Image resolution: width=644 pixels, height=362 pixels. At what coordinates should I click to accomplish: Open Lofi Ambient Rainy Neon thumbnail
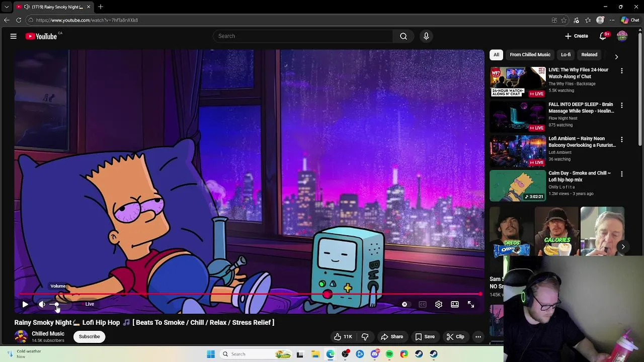pos(518,151)
